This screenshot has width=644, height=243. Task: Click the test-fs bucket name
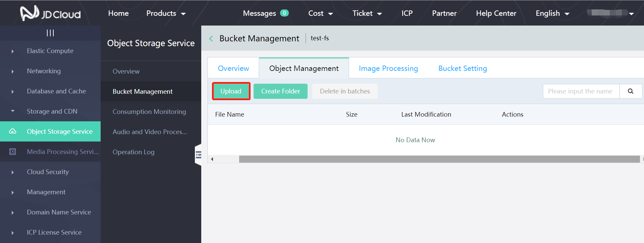[320, 38]
